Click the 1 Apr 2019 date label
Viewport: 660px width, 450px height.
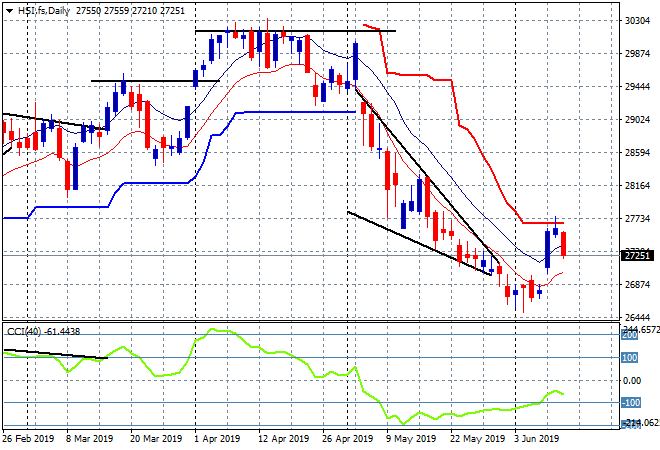click(217, 439)
